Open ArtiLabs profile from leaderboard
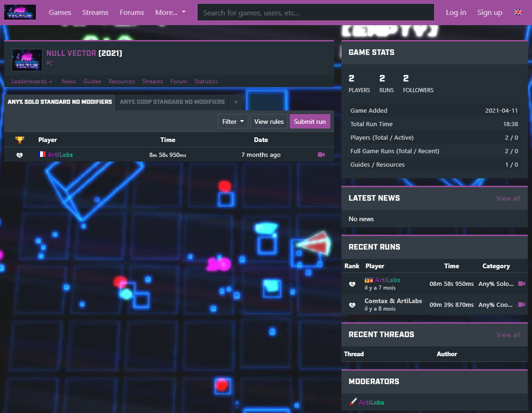532x413 pixels. pyautogui.click(x=60, y=155)
